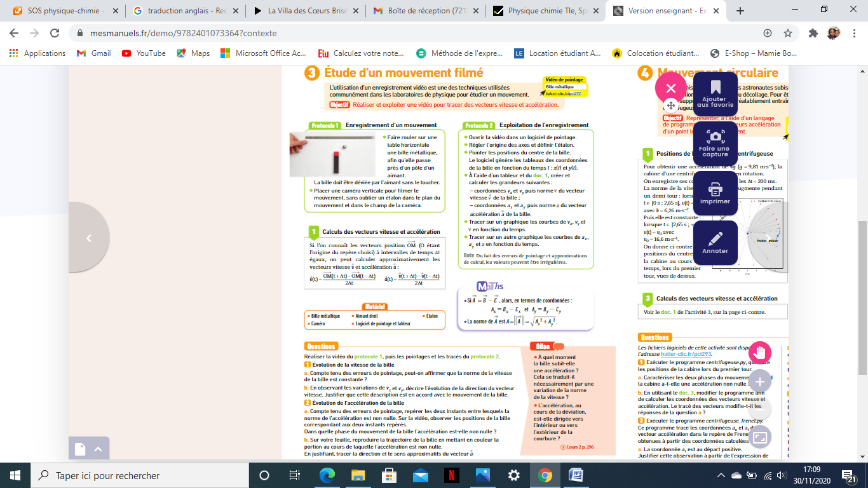
Task: Open the page document icon at bottom left
Action: coord(80,449)
